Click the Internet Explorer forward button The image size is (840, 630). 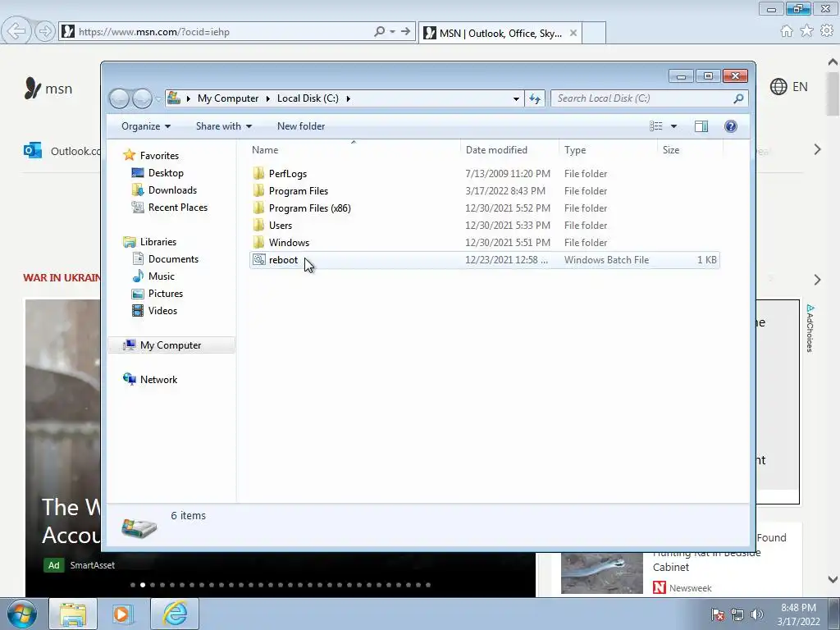pyautogui.click(x=45, y=32)
